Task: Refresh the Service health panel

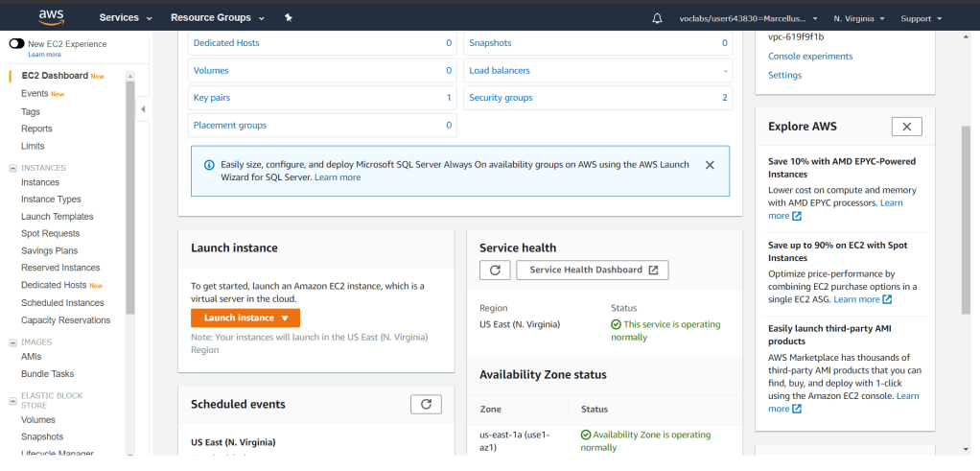Action: pos(494,271)
